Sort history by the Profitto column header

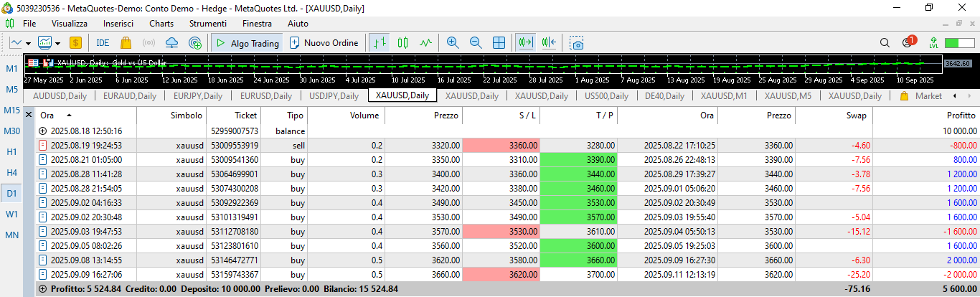961,115
